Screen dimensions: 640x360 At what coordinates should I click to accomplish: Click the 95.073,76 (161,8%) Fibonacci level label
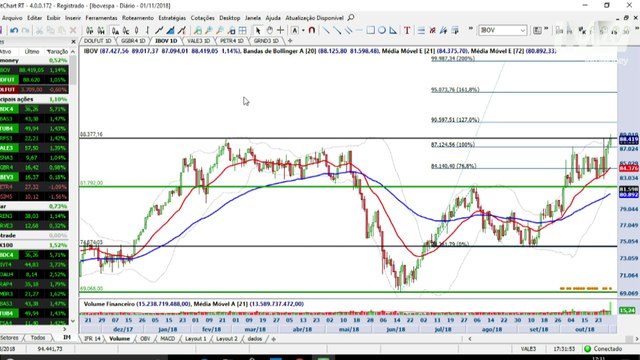[455, 90]
